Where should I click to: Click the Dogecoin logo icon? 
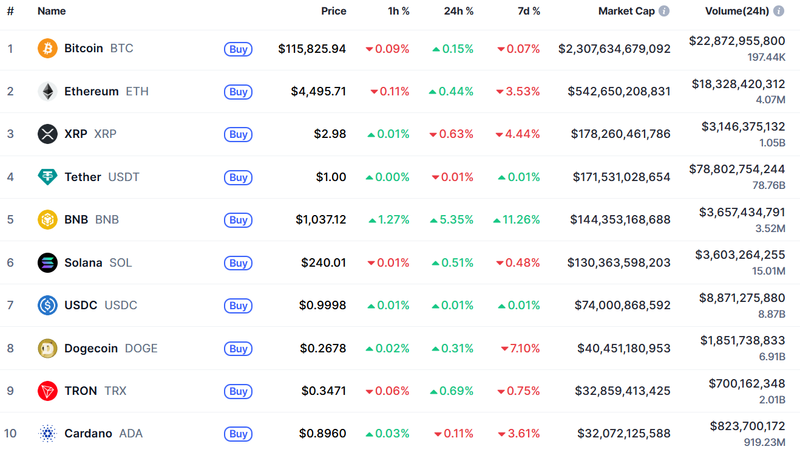pos(47,348)
